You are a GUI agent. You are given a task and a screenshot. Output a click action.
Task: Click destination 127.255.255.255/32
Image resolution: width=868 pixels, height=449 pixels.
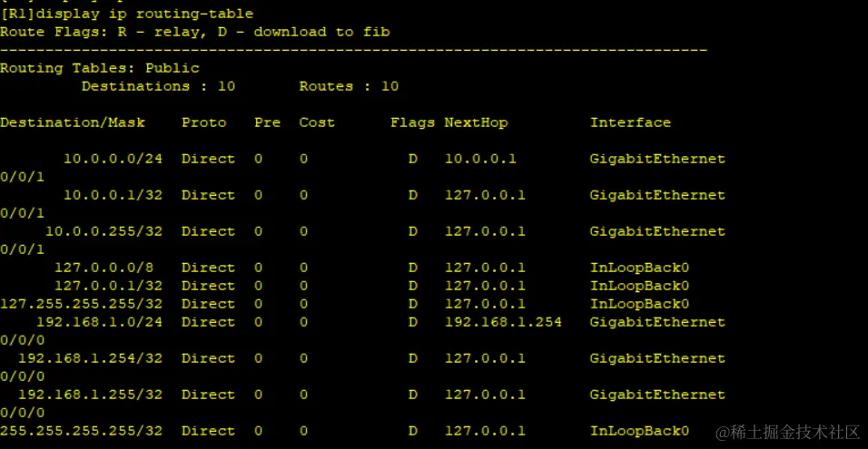coord(82,304)
